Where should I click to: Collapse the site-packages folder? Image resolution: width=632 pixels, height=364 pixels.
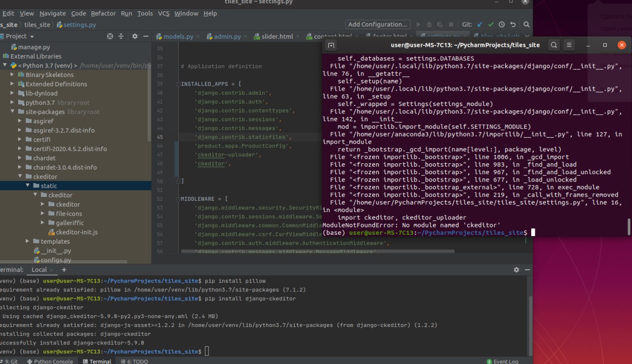13,112
